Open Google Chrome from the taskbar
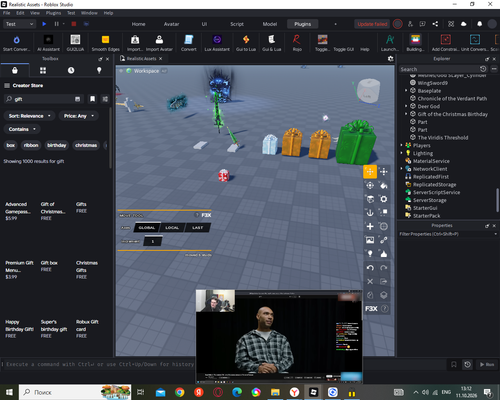500x400 pixels. [x=180, y=392]
